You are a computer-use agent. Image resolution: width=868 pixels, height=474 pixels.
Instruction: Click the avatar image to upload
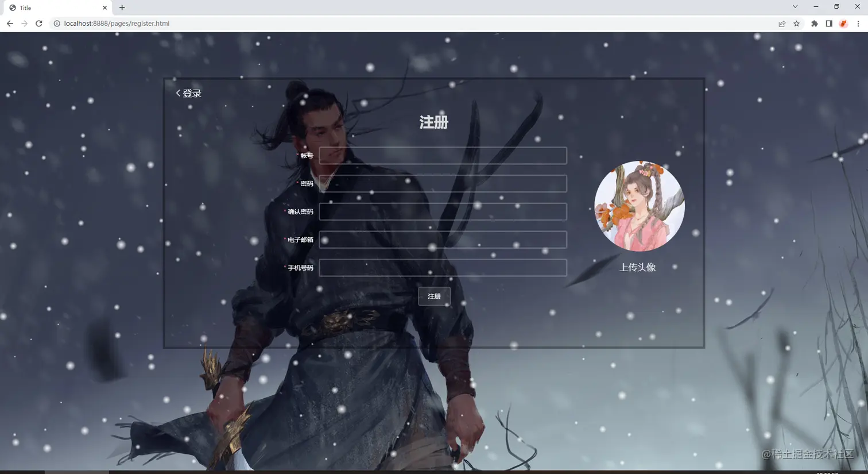click(x=639, y=206)
